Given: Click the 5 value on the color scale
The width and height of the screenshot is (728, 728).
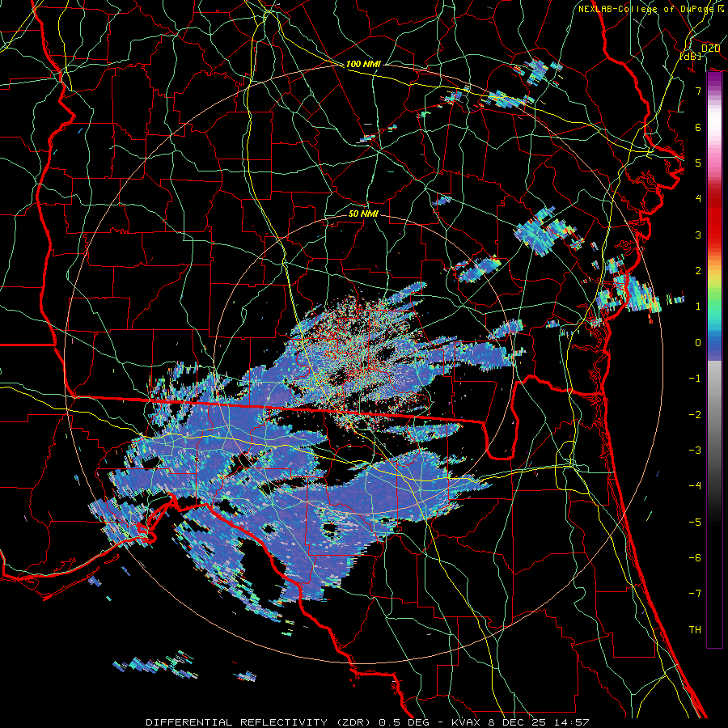Looking at the screenshot, I should point(698,163).
